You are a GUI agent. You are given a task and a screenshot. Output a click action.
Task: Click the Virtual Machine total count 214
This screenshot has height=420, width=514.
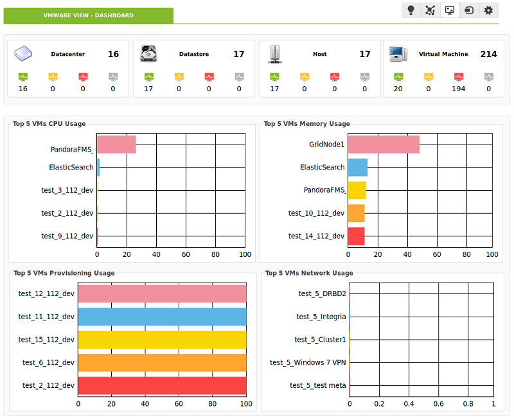click(488, 54)
